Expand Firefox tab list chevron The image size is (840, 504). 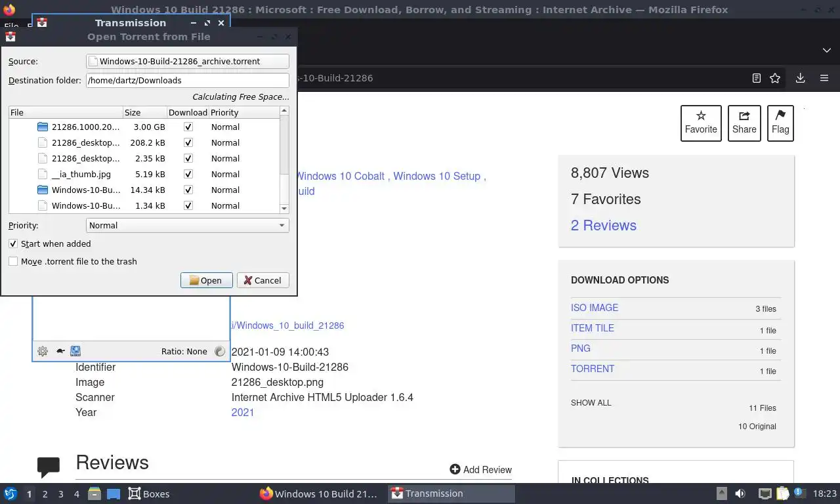tap(827, 51)
